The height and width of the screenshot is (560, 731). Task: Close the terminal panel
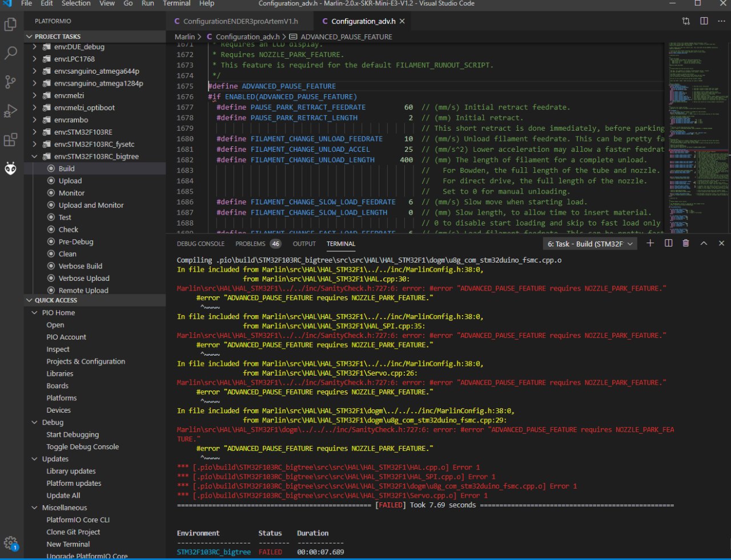click(x=721, y=243)
